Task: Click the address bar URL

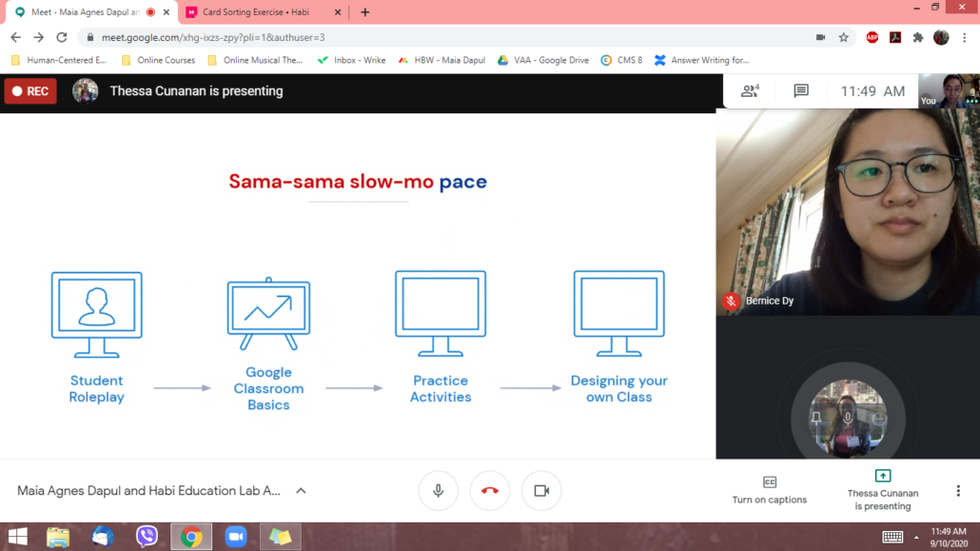Action: (x=212, y=37)
